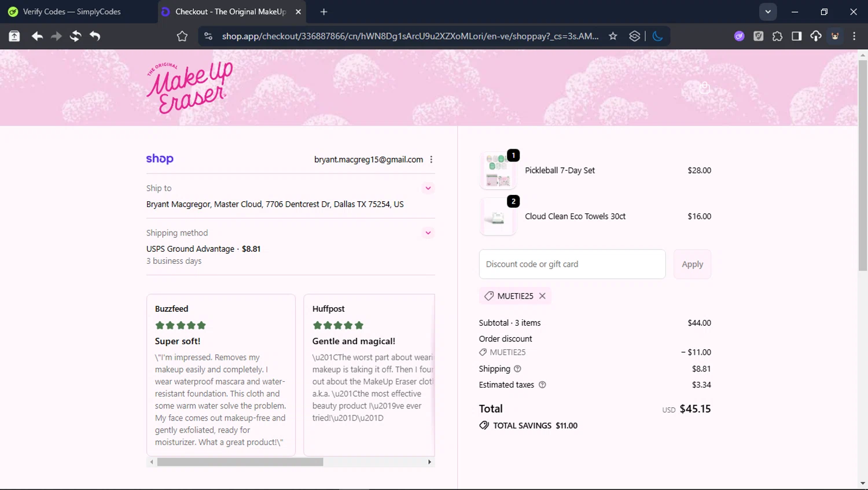Click the Huffpost review five-star rating
868x490 pixels.
pos(338,325)
